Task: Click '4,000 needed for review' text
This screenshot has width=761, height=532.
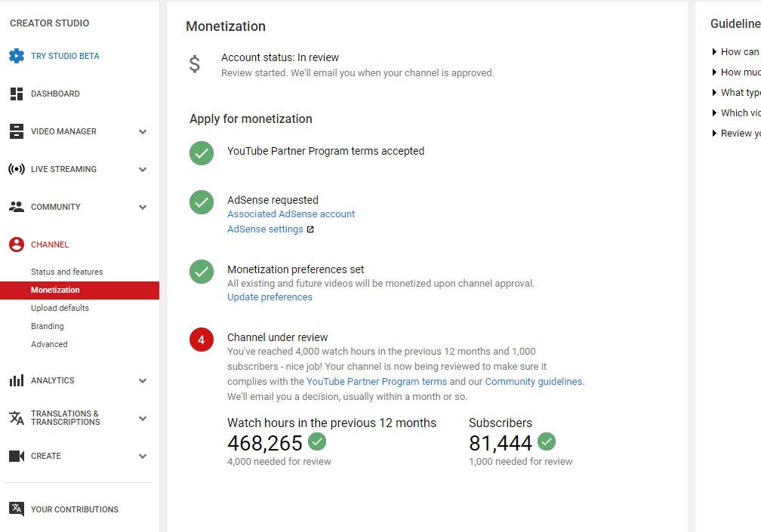Action: tap(279, 462)
